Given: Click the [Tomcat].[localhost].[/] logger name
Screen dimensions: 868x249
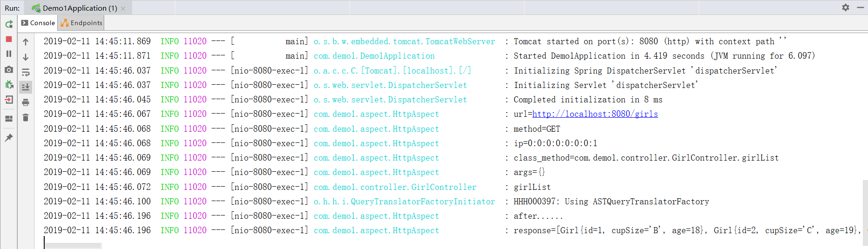Looking at the screenshot, I should pos(392,71).
